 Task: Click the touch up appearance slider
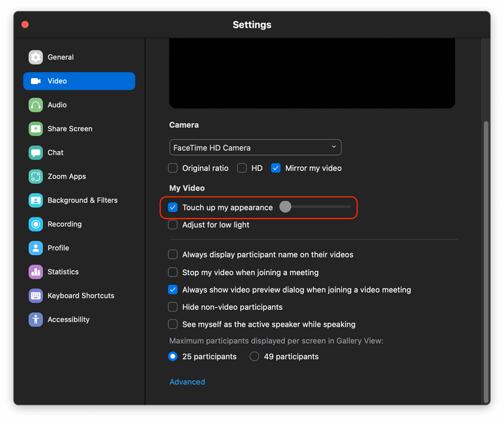pos(316,207)
